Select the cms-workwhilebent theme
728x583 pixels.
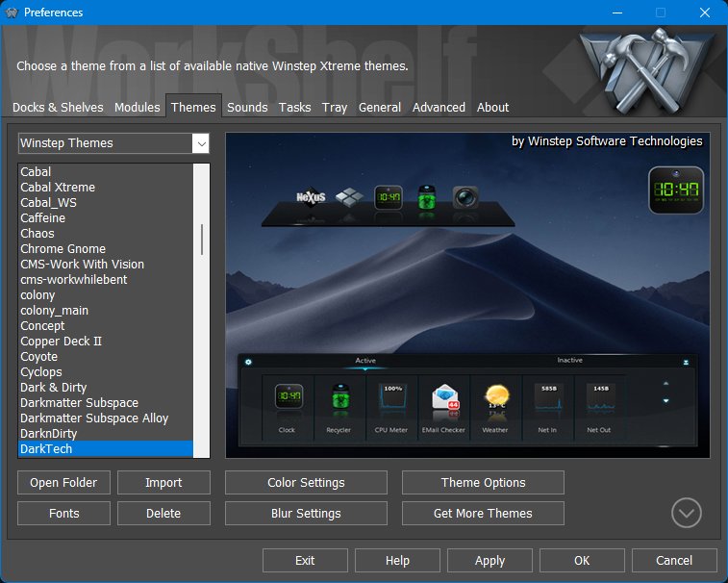pyautogui.click(x=106, y=280)
